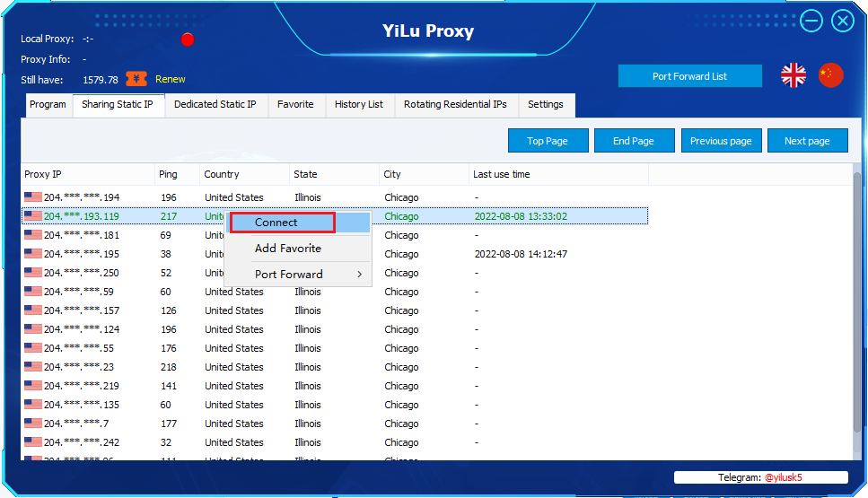This screenshot has height=498, width=868.
Task: Switch language to English via UK flag
Action: click(793, 75)
